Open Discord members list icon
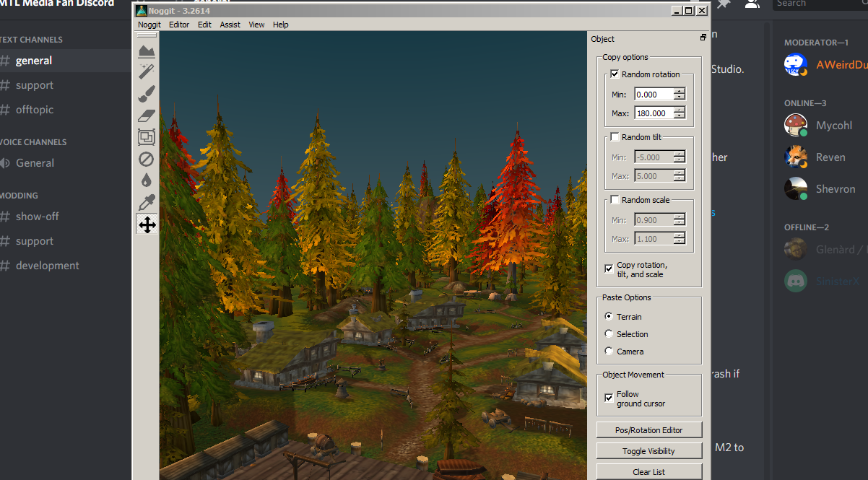Image resolution: width=868 pixels, height=480 pixels. coord(752,4)
